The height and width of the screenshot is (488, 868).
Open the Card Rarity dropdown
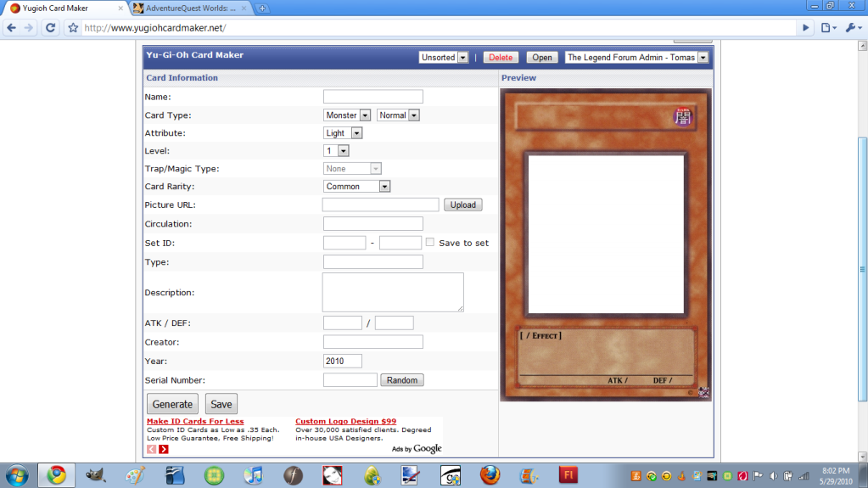point(356,187)
